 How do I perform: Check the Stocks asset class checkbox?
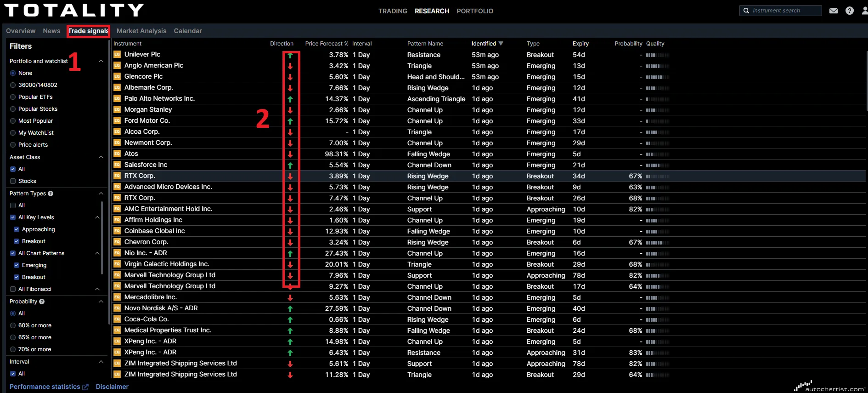(13, 181)
